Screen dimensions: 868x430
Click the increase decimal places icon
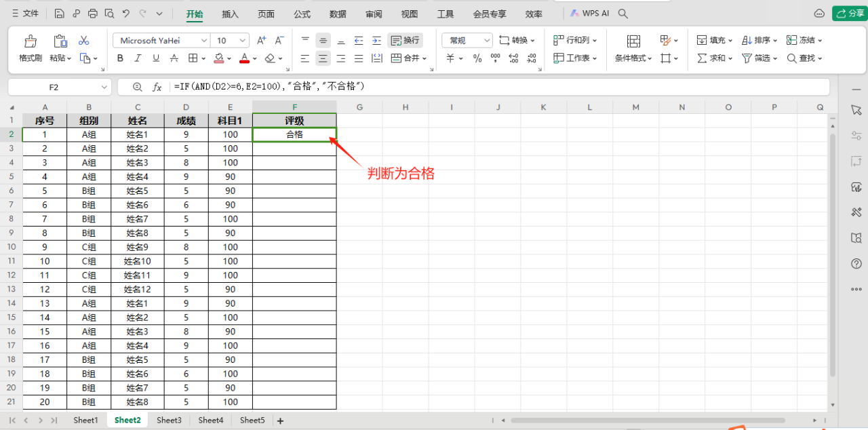point(513,58)
